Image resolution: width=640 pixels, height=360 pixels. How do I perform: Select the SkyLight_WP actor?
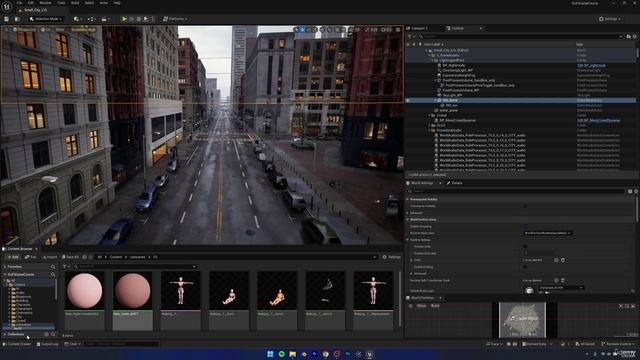(x=452, y=95)
